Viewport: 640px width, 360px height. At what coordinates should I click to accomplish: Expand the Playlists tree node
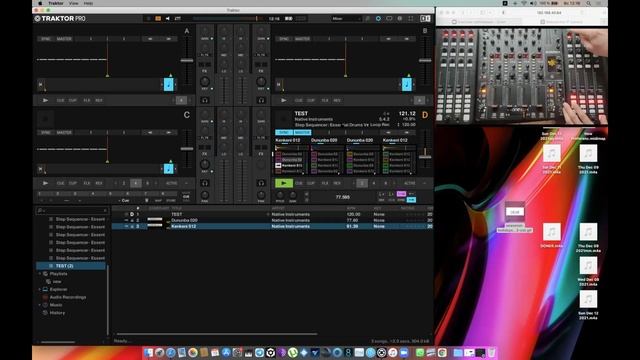(40, 274)
